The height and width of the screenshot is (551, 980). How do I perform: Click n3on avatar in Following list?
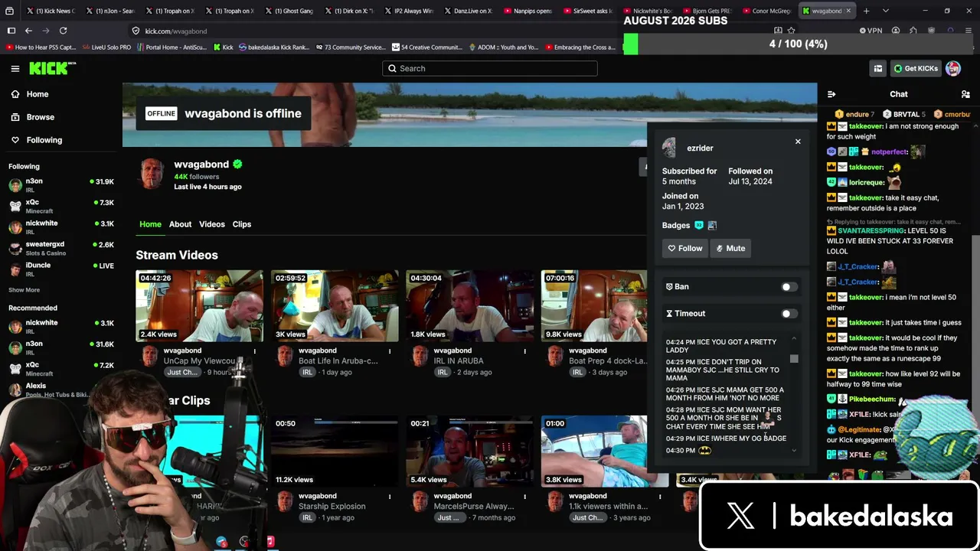click(15, 185)
